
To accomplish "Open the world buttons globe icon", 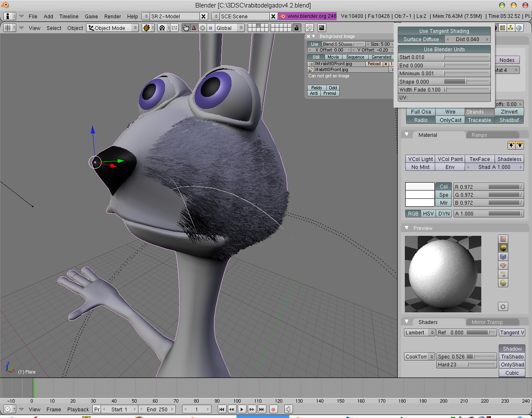I will [519, 28].
